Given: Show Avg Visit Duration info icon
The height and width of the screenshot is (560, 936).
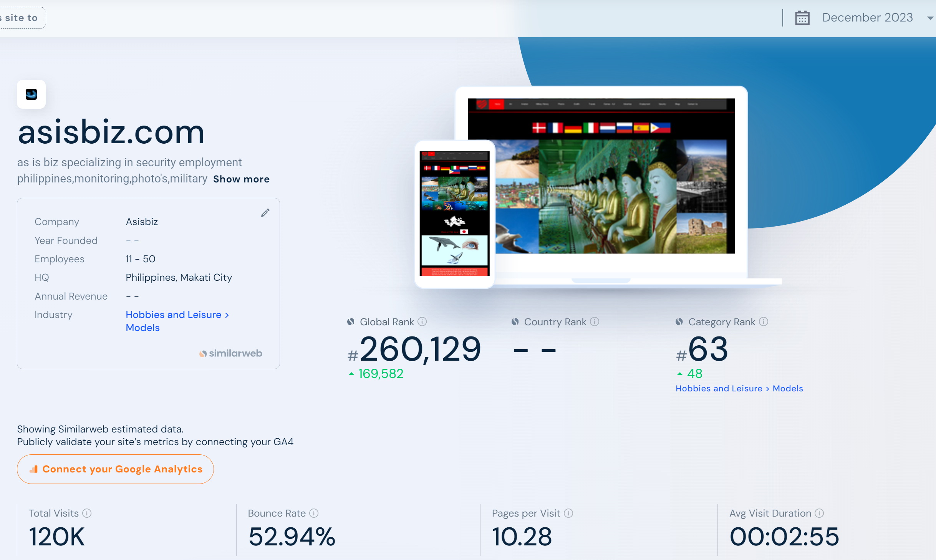Looking at the screenshot, I should click(x=819, y=513).
